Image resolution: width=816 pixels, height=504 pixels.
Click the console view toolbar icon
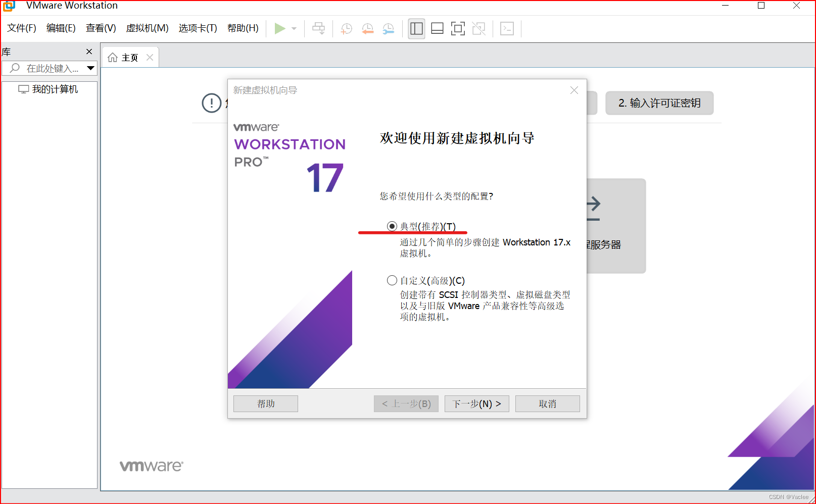507,29
